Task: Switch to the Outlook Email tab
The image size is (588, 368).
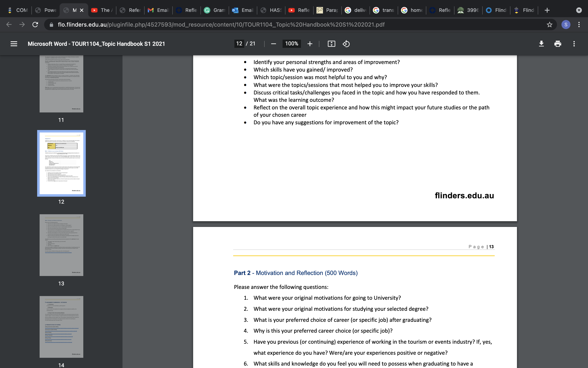Action: pos(243,10)
